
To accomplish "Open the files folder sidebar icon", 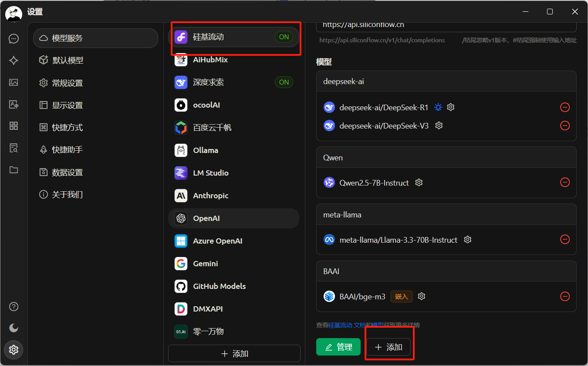I will point(14,170).
